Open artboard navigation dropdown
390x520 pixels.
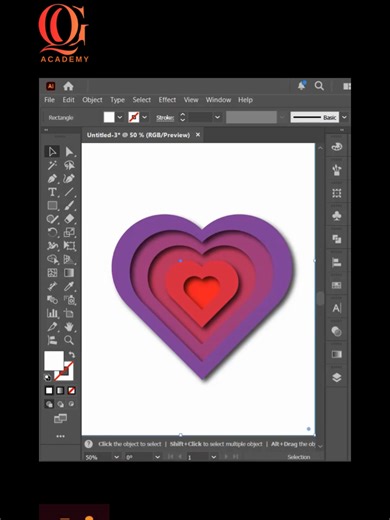click(214, 457)
